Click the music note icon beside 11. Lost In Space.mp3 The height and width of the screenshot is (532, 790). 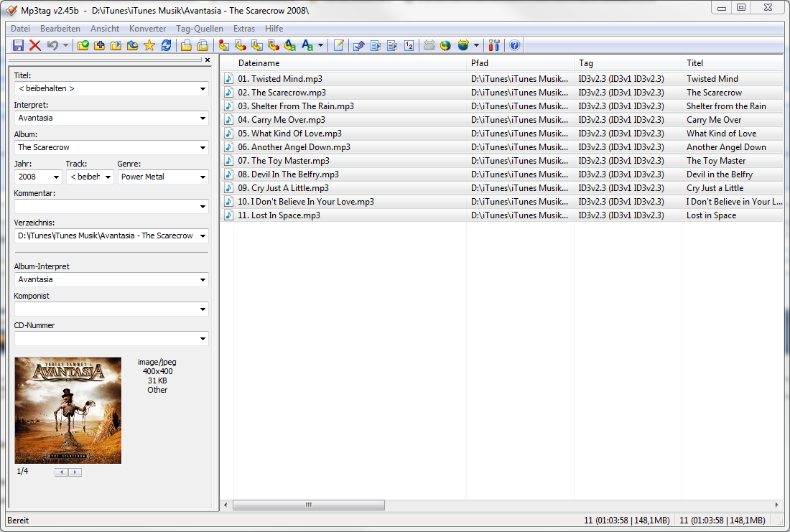pos(228,215)
